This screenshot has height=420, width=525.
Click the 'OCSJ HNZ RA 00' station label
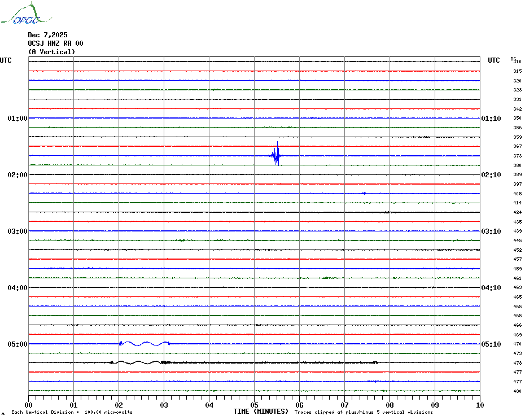click(x=55, y=43)
